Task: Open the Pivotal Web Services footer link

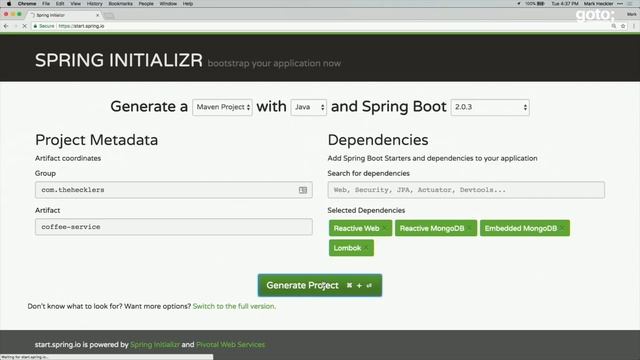Action: point(230,344)
